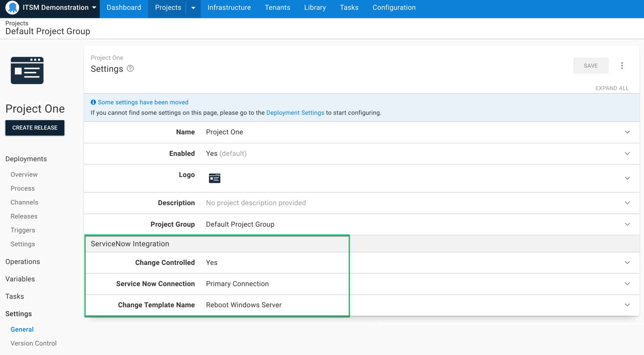Click the SAVE button
644x355 pixels.
(591, 65)
